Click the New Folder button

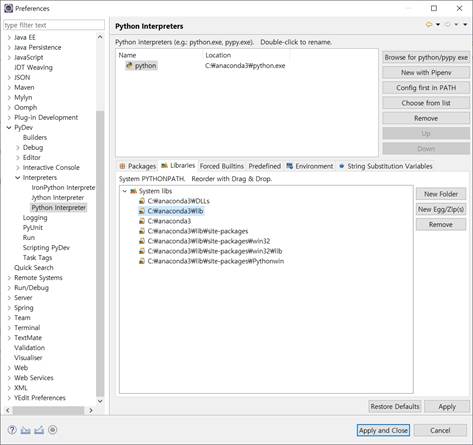point(441,194)
